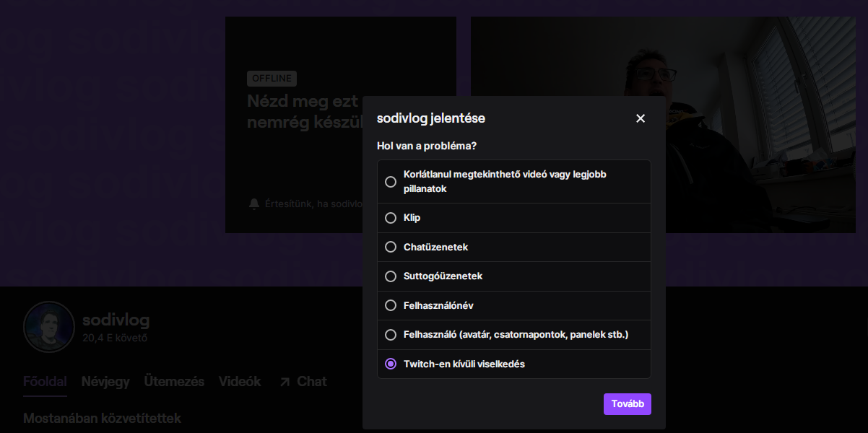This screenshot has width=868, height=433.
Task: Open the Chat link
Action: (303, 382)
